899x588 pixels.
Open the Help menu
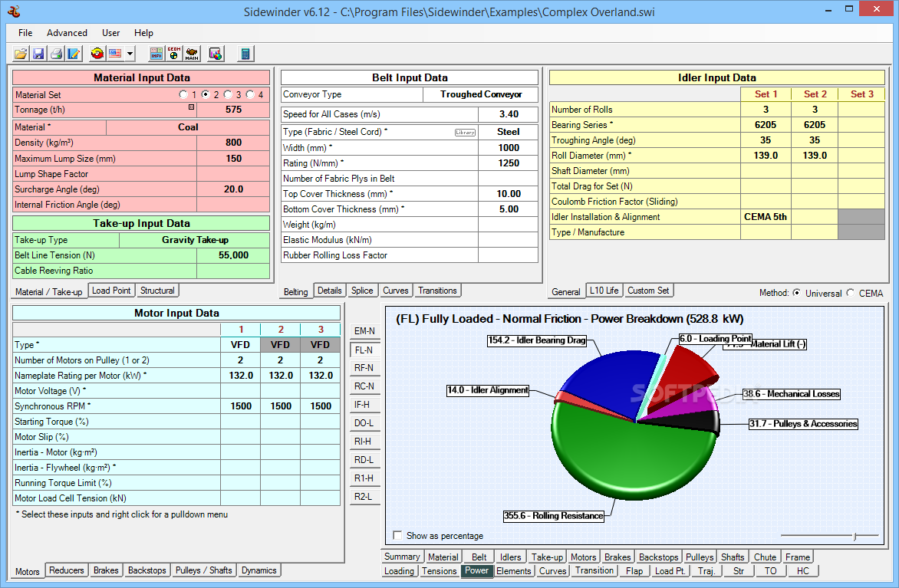point(143,33)
